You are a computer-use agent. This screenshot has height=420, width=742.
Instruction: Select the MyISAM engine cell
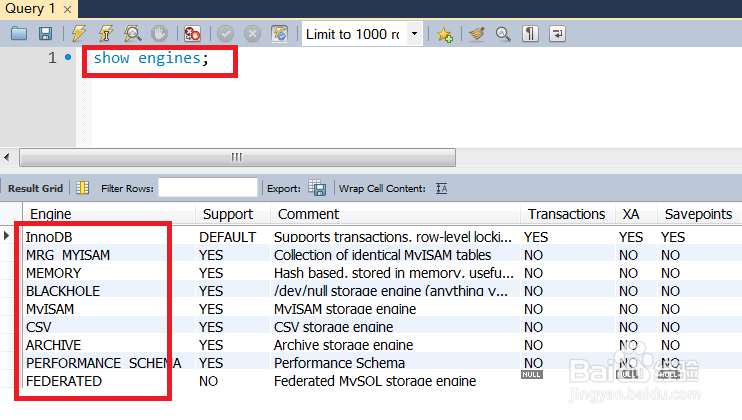coord(109,309)
